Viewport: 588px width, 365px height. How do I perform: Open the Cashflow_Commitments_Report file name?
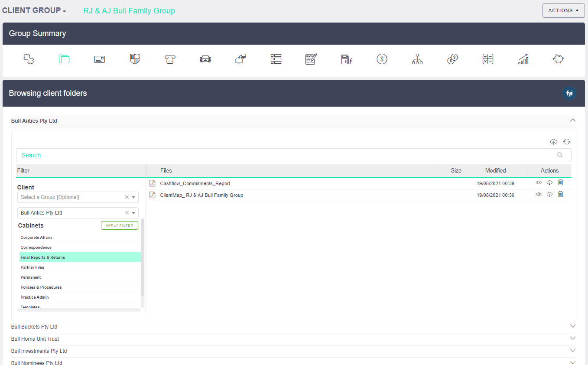pyautogui.click(x=195, y=183)
